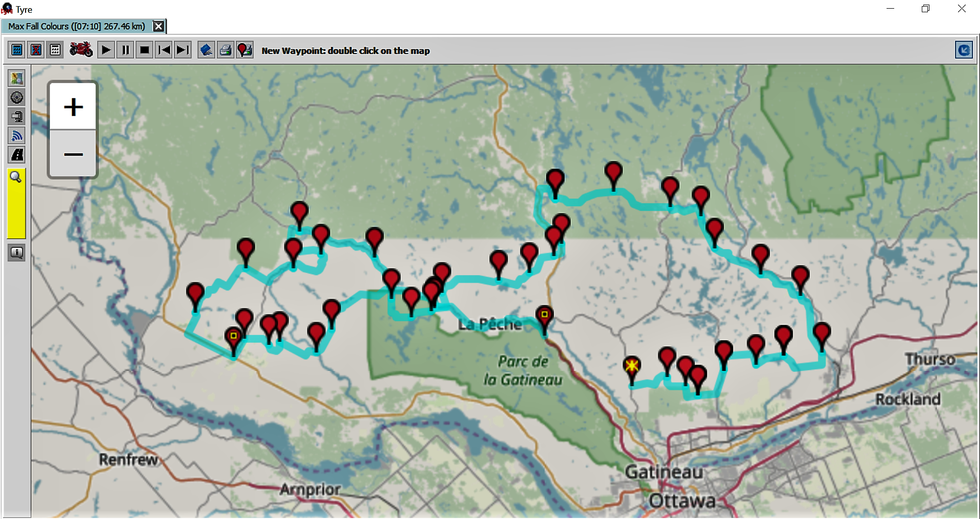Stop the route playback
This screenshot has height=519, width=980.
click(145, 50)
